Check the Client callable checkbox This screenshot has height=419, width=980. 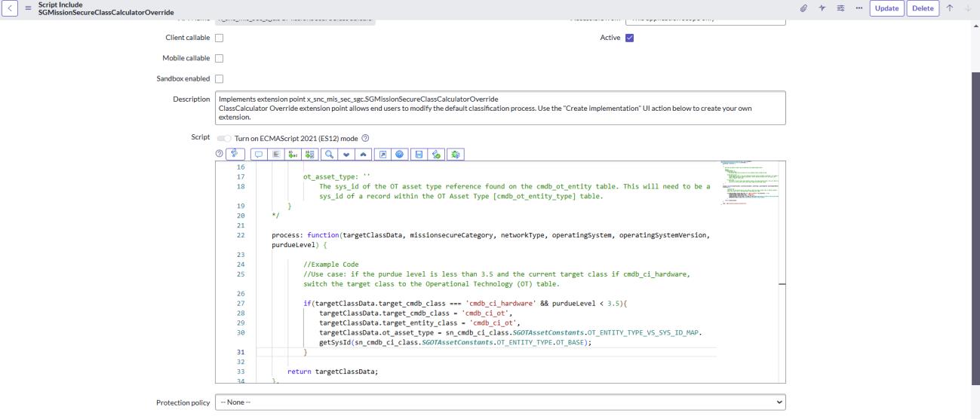click(220, 38)
